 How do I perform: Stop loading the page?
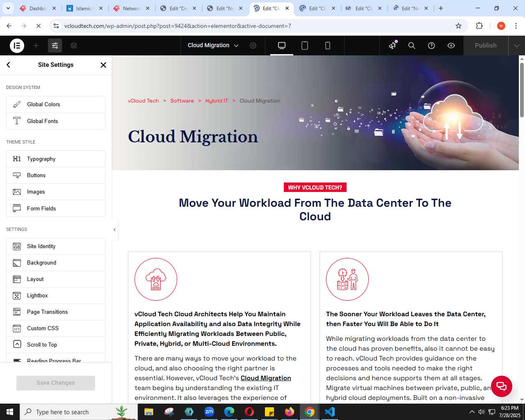tap(38, 26)
